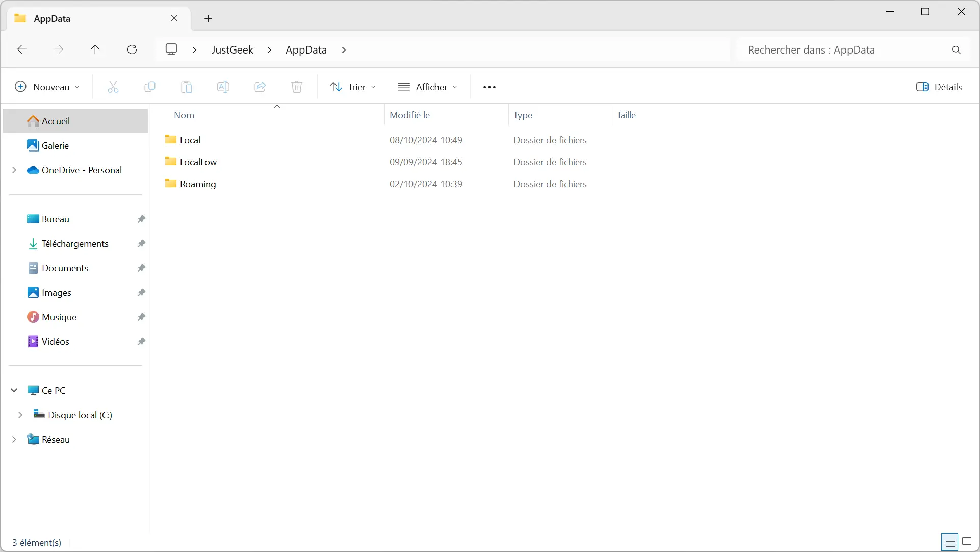Image resolution: width=980 pixels, height=552 pixels.
Task: Click chevron before JustGeek in breadcrumb
Action: pos(194,50)
